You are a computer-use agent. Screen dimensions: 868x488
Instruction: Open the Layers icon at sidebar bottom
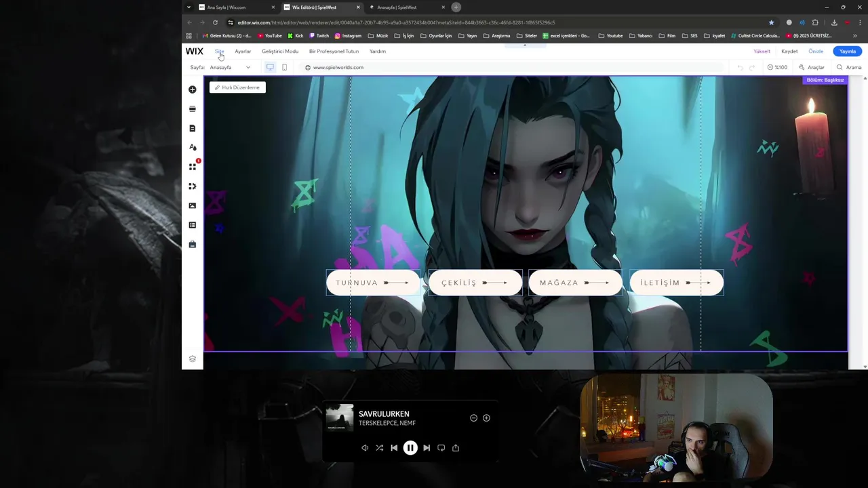pyautogui.click(x=193, y=359)
